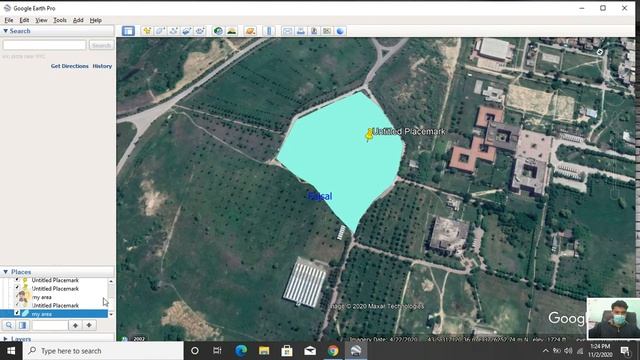This screenshot has width=640, height=360.
Task: Open the File menu
Action: coord(9,20)
